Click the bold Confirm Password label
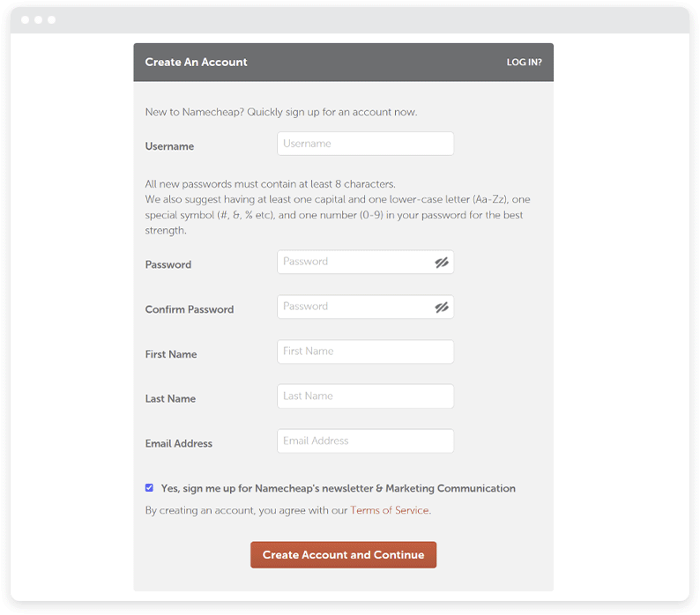The width and height of the screenshot is (700, 615). pyautogui.click(x=190, y=309)
